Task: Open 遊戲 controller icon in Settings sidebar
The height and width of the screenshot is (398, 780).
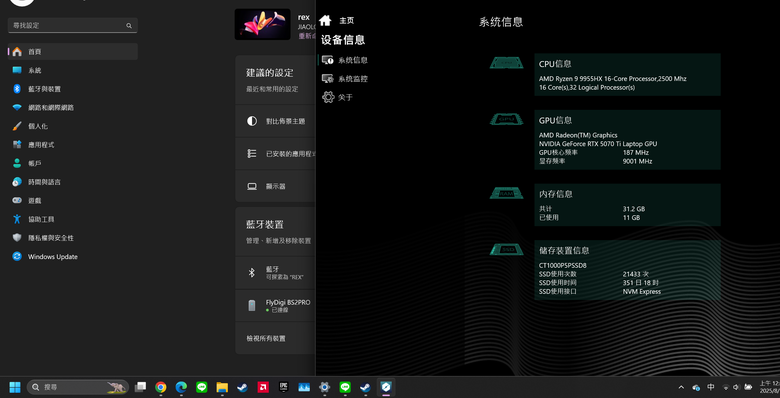Action: click(x=17, y=200)
